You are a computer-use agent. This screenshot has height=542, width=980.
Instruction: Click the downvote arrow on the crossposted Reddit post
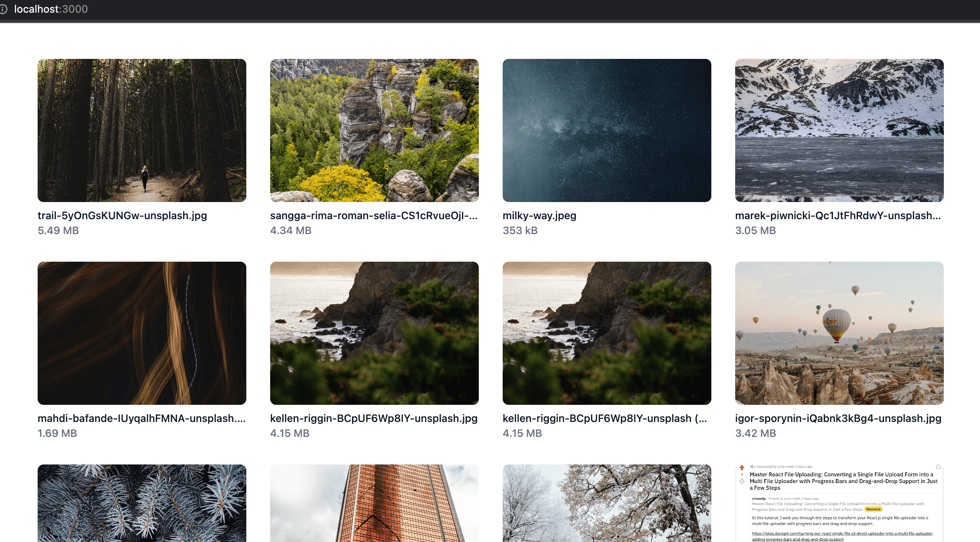coord(742,481)
